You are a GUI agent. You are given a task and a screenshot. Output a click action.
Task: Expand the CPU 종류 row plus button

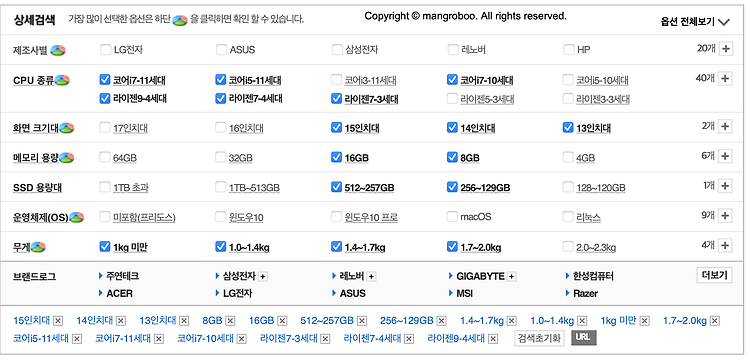726,78
